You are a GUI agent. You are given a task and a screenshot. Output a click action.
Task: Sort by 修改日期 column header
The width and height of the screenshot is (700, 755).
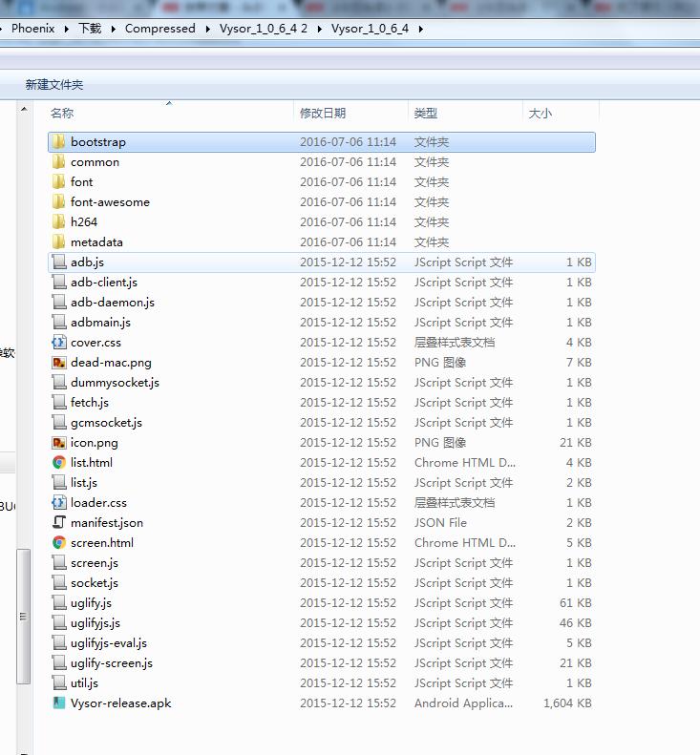click(x=322, y=114)
